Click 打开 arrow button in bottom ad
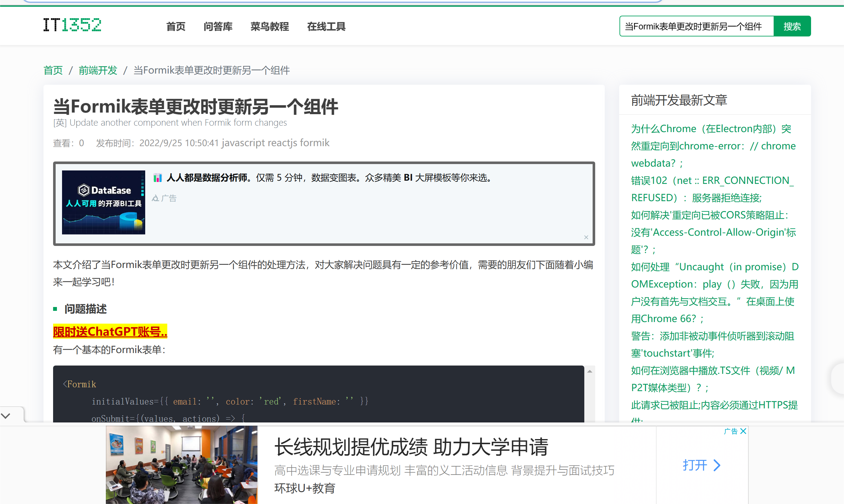 click(702, 465)
